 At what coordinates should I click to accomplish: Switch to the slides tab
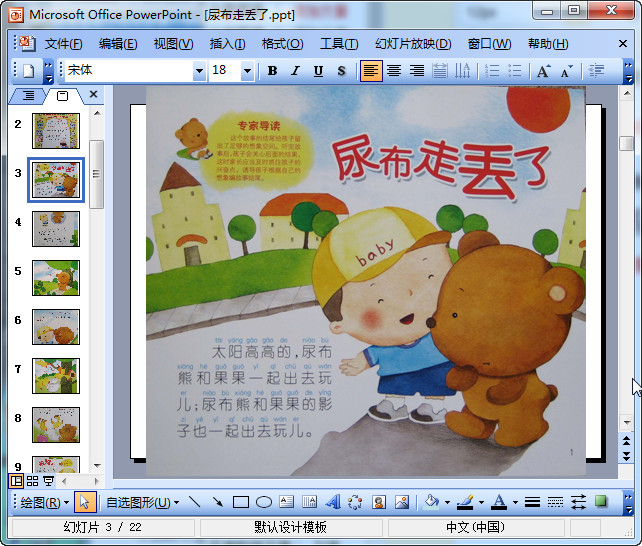point(62,96)
